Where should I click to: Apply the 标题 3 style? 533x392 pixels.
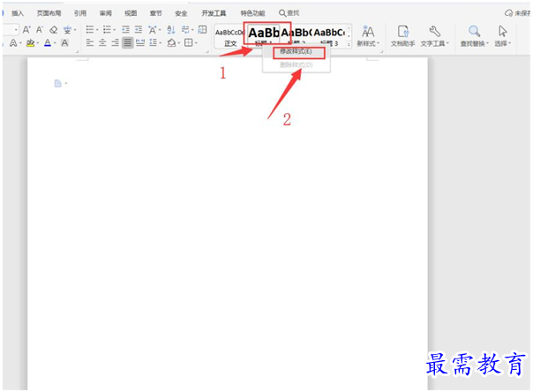(329, 37)
